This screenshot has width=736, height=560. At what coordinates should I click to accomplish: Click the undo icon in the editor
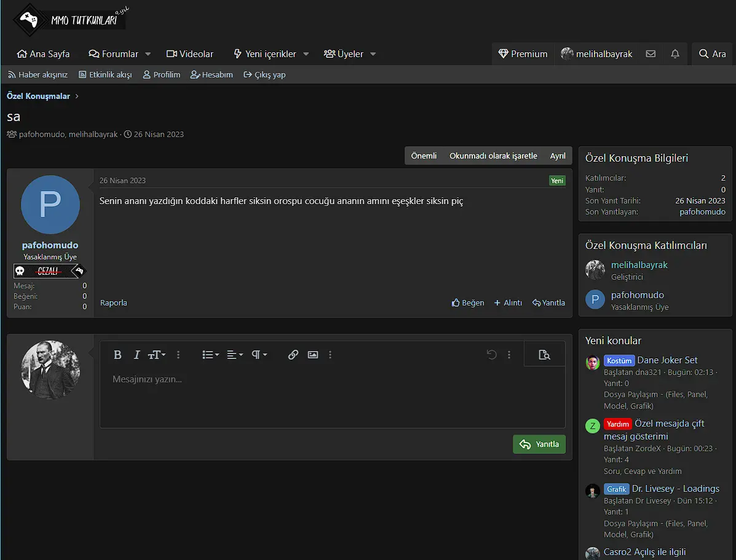pos(491,355)
